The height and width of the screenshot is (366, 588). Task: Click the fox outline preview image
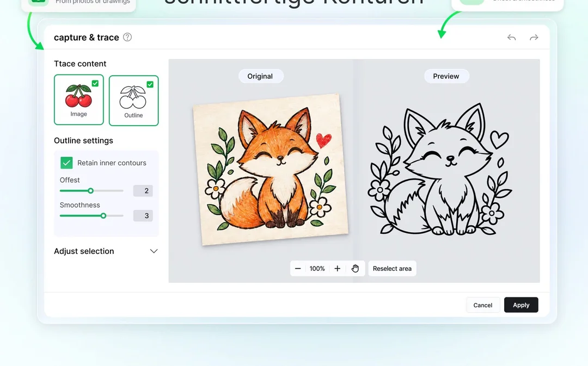(440, 169)
